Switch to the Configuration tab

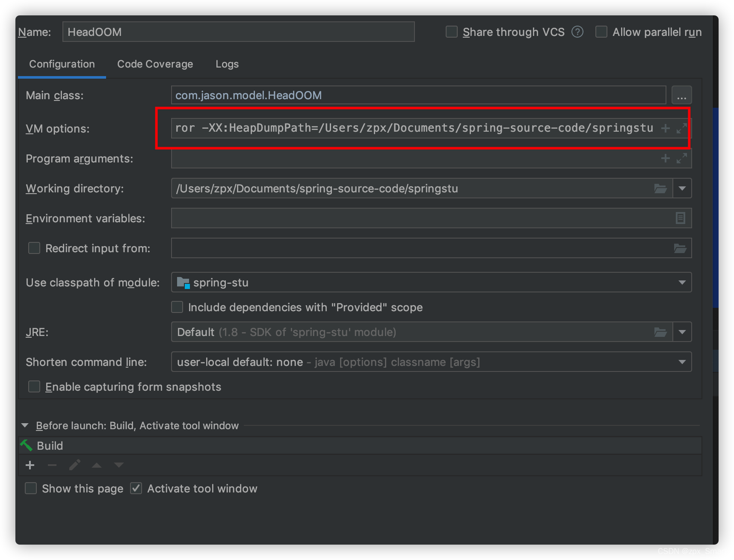pyautogui.click(x=62, y=64)
